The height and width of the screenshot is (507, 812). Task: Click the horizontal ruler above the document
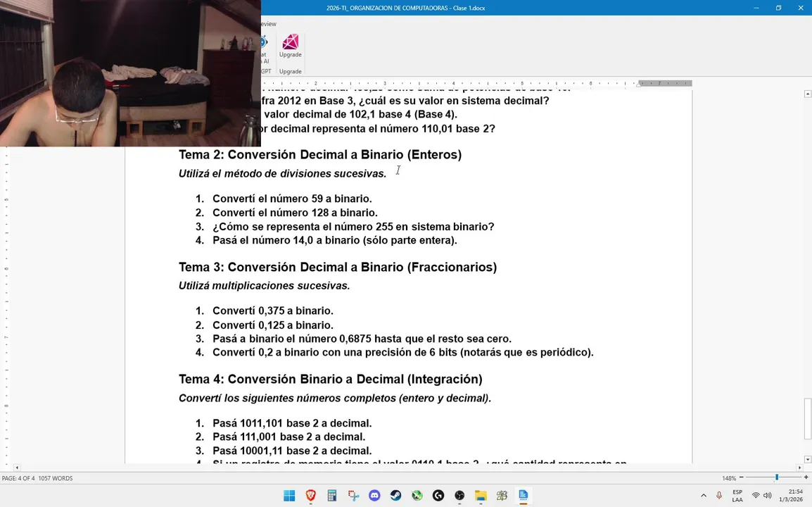pos(476,83)
